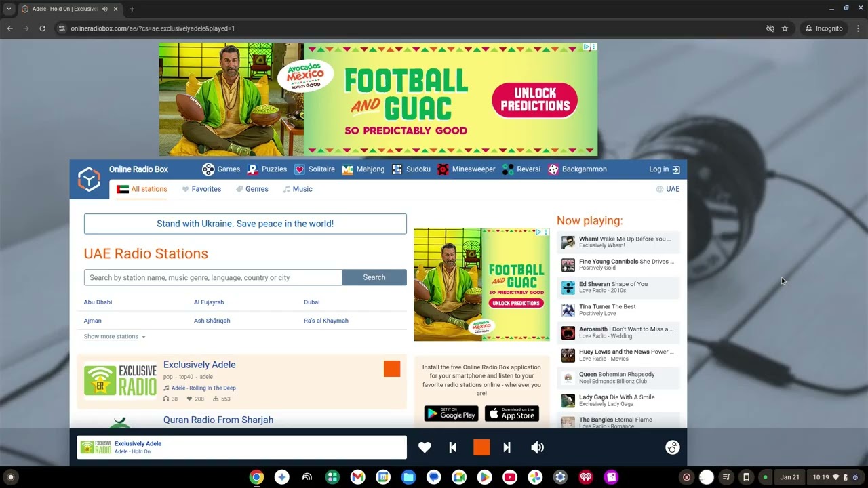Skip to the previous station in player
868x488 pixels.
[x=453, y=447]
